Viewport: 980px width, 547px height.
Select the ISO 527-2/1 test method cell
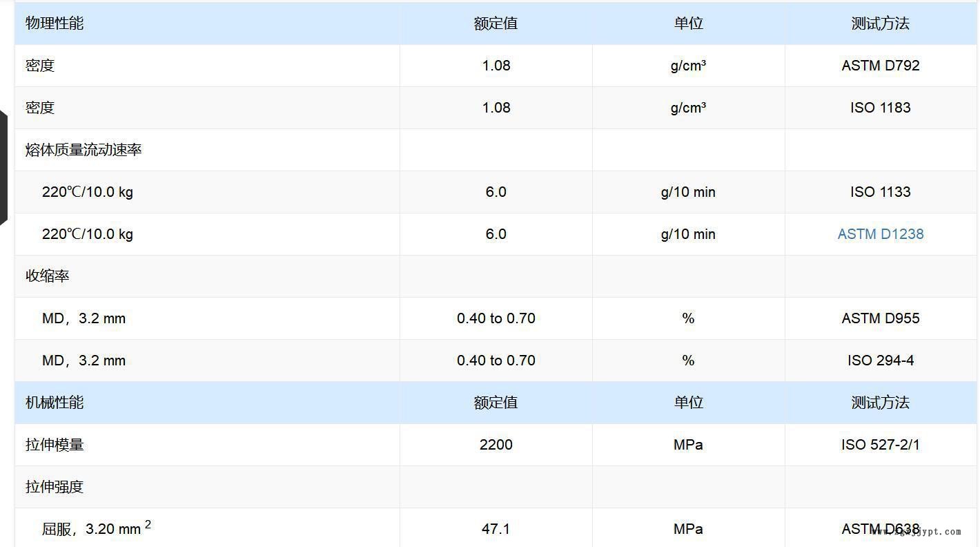point(880,445)
